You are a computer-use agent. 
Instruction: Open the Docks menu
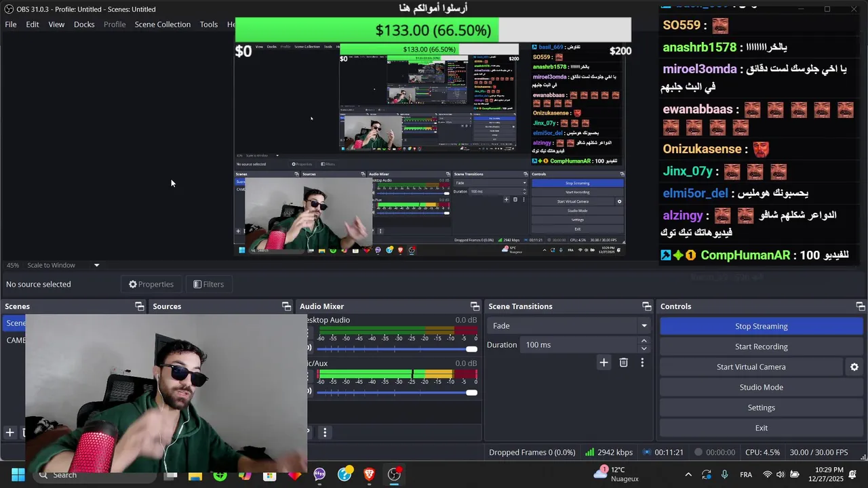tap(84, 24)
